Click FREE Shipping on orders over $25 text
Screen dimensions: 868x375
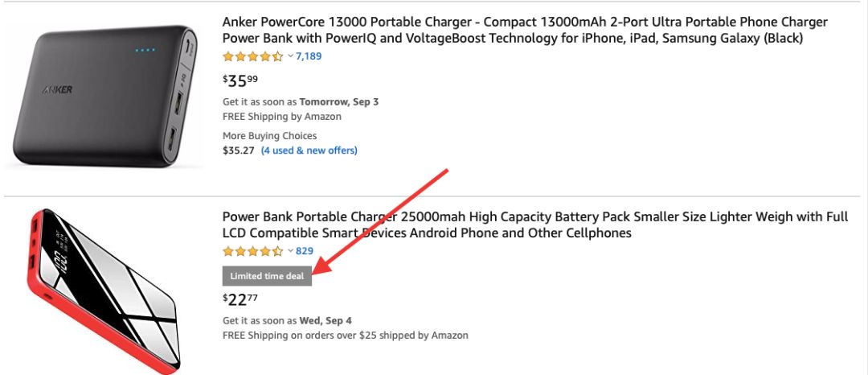coord(345,336)
